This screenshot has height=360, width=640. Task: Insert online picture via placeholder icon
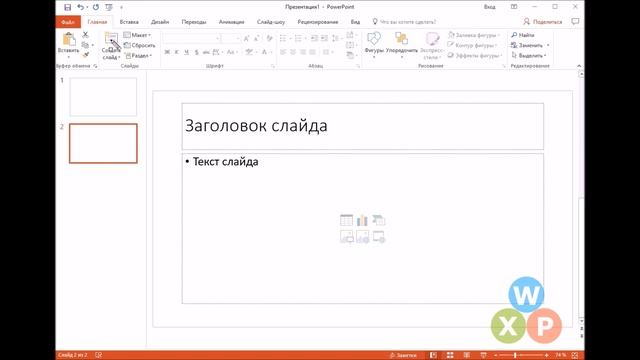(362, 237)
